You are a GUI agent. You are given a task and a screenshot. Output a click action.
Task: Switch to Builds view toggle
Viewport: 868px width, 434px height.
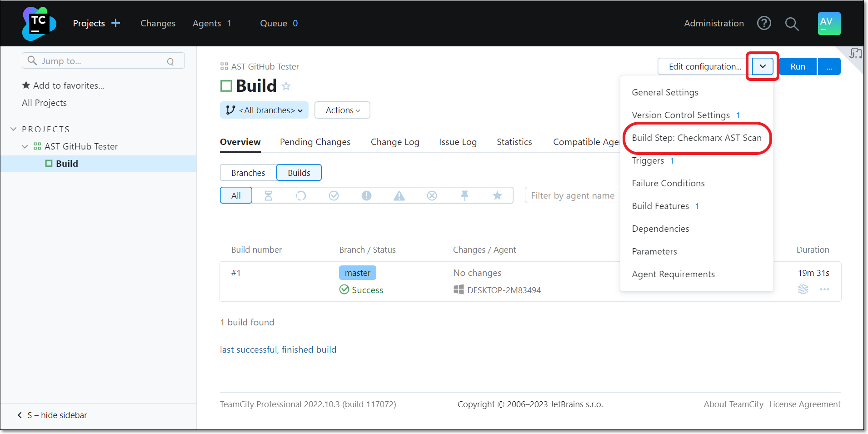299,173
